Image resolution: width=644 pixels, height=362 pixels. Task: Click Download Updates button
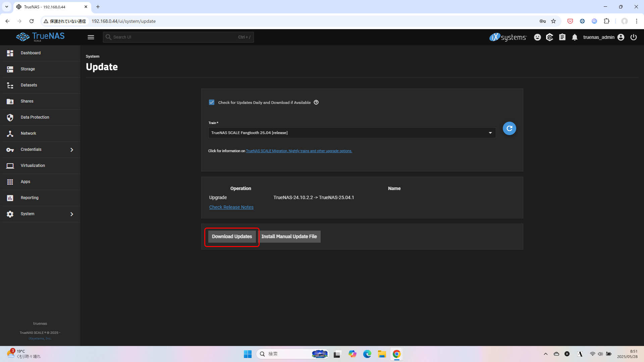point(232,237)
